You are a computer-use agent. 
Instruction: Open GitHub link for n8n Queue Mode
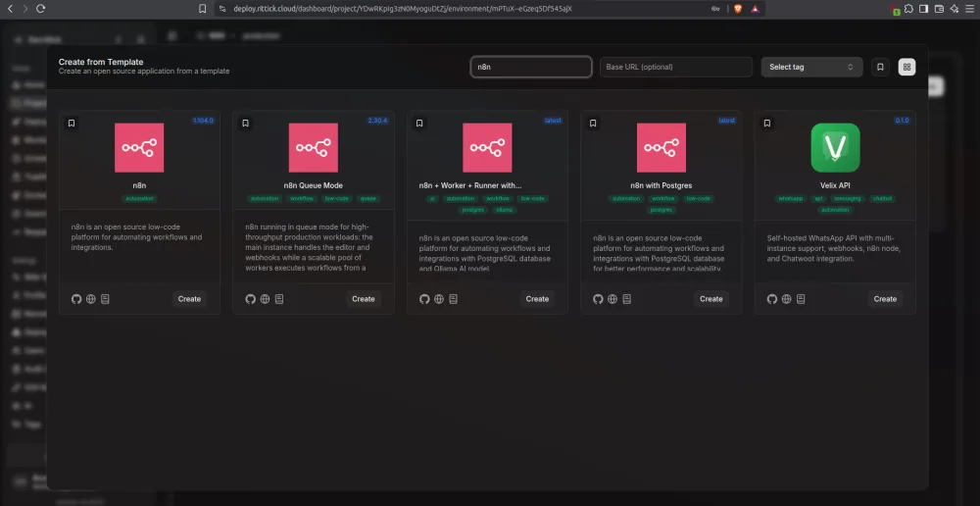[x=251, y=299]
